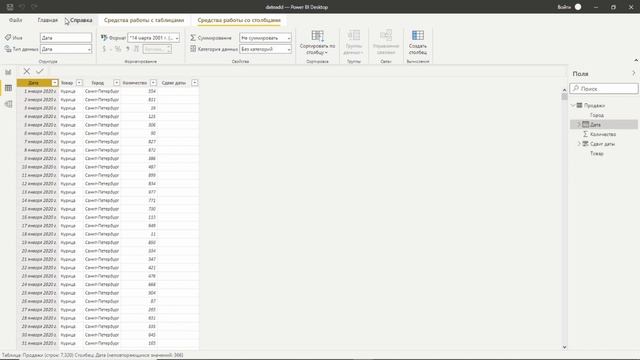Click the cell 15 января 2020 г.
This screenshot has height=360, width=640.
[x=38, y=209]
